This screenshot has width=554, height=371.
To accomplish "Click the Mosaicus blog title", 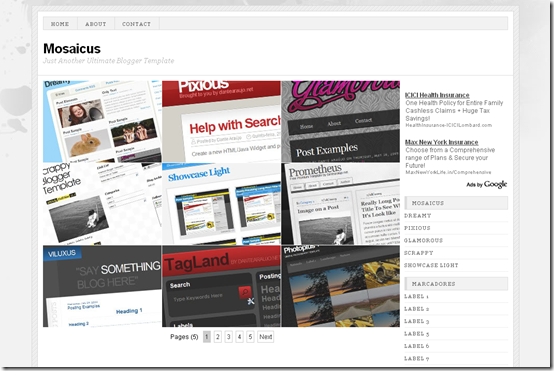I will (72, 49).
